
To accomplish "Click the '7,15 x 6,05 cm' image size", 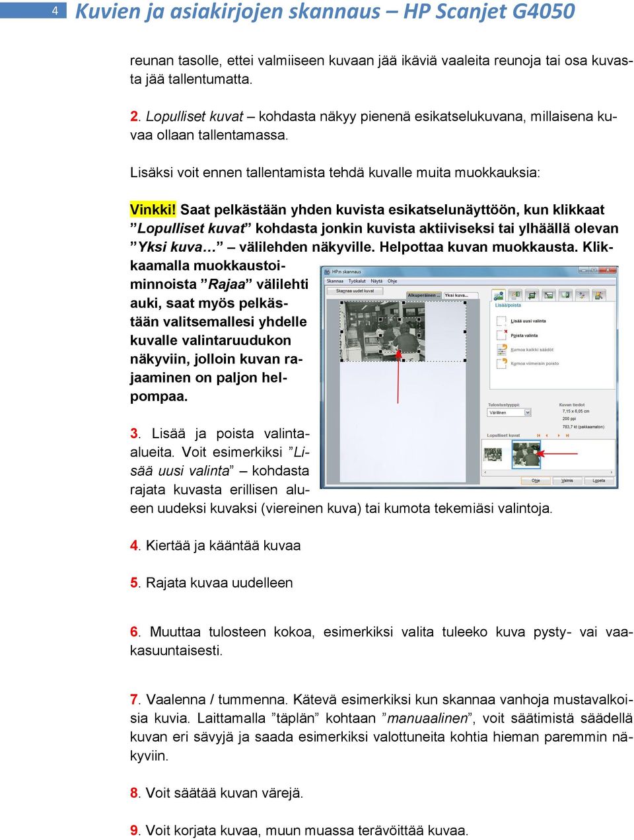I will coord(576,411).
